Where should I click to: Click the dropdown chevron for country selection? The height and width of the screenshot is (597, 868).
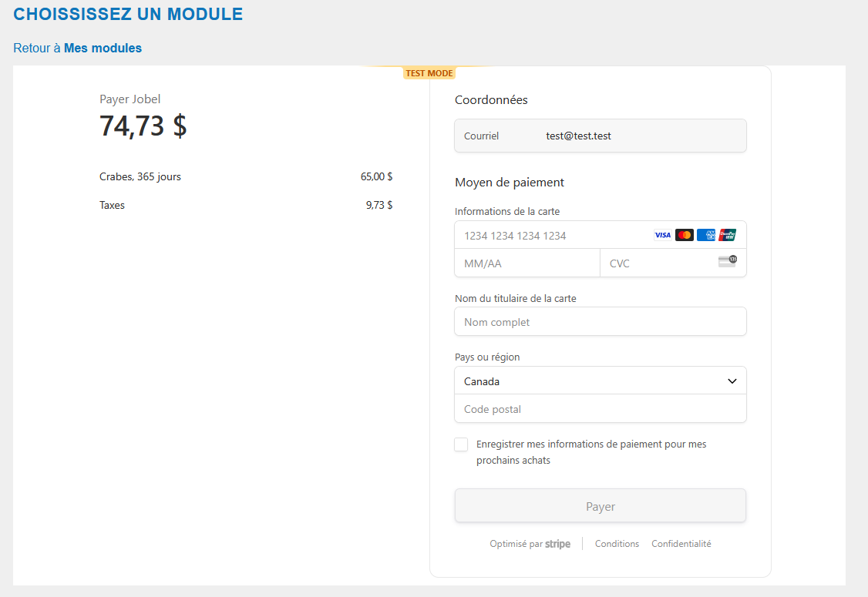coord(732,381)
